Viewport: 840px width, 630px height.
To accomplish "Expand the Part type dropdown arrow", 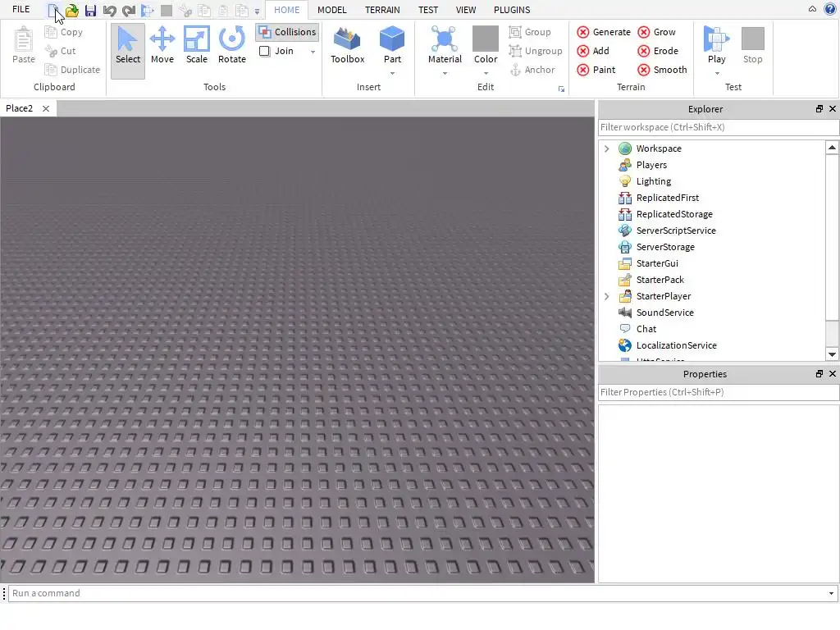I will [392, 73].
